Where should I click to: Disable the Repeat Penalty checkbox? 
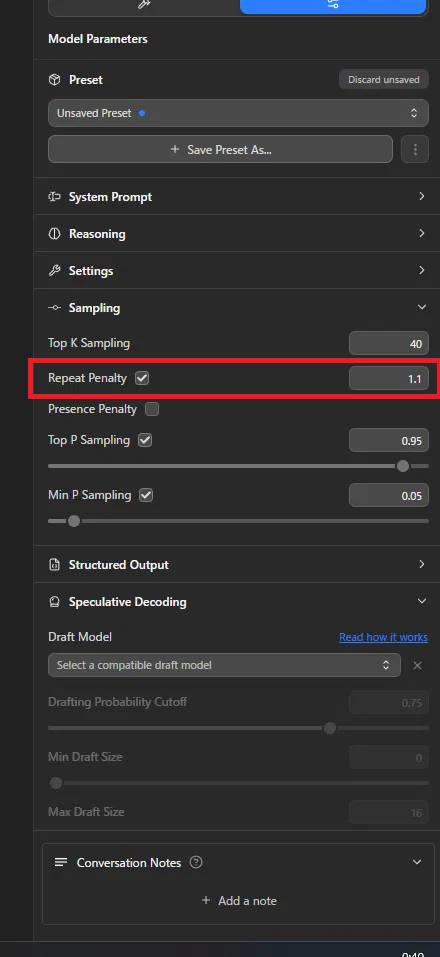pos(142,378)
